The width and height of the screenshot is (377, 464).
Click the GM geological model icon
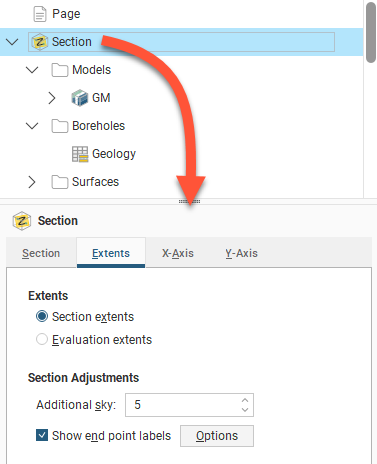(x=80, y=98)
